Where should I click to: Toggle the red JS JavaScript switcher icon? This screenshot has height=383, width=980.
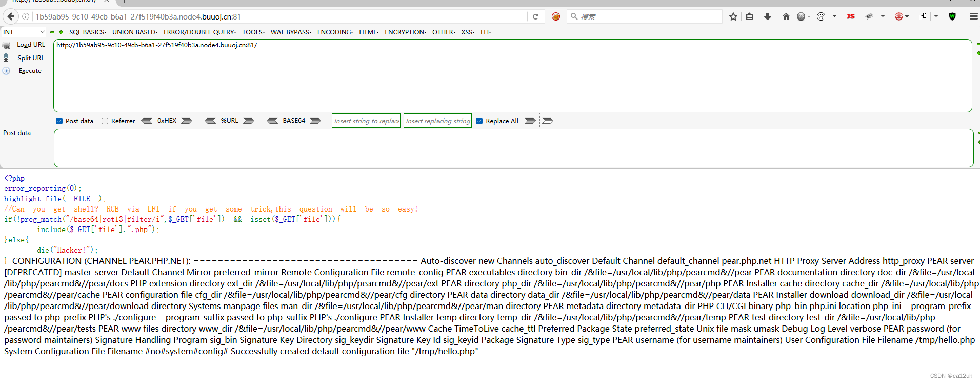click(x=850, y=16)
